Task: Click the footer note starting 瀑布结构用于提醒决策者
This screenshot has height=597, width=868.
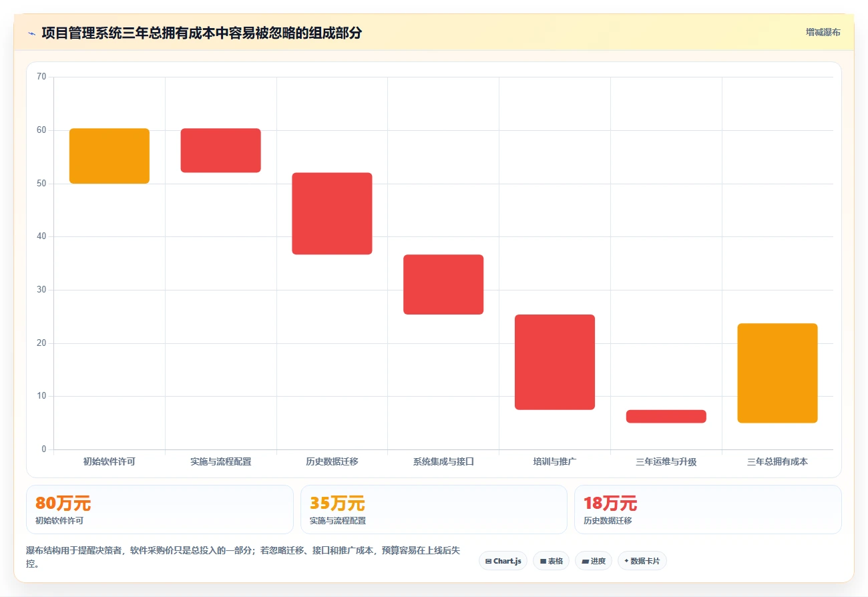Action: point(243,556)
